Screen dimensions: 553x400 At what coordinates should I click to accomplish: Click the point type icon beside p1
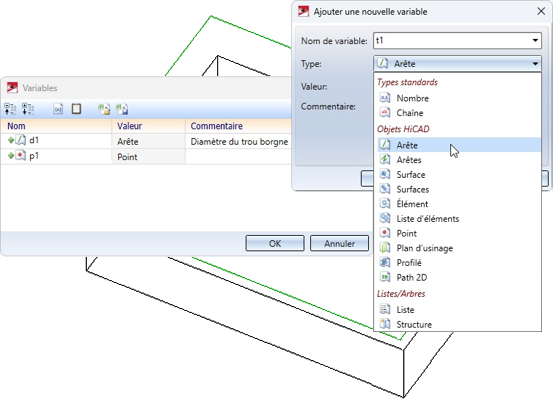21,156
